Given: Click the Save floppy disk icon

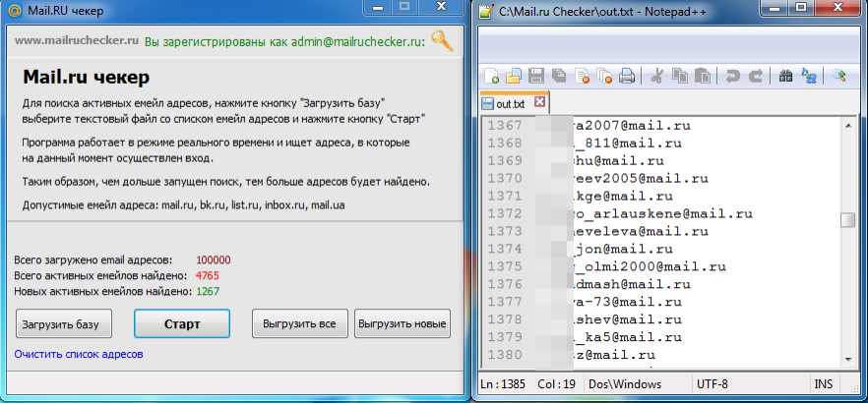Looking at the screenshot, I should tap(535, 76).
